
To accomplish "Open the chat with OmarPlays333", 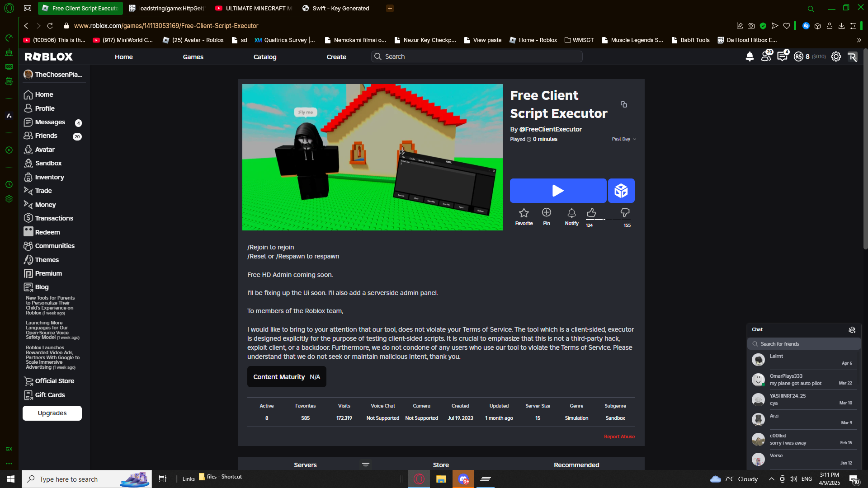I will (x=804, y=380).
